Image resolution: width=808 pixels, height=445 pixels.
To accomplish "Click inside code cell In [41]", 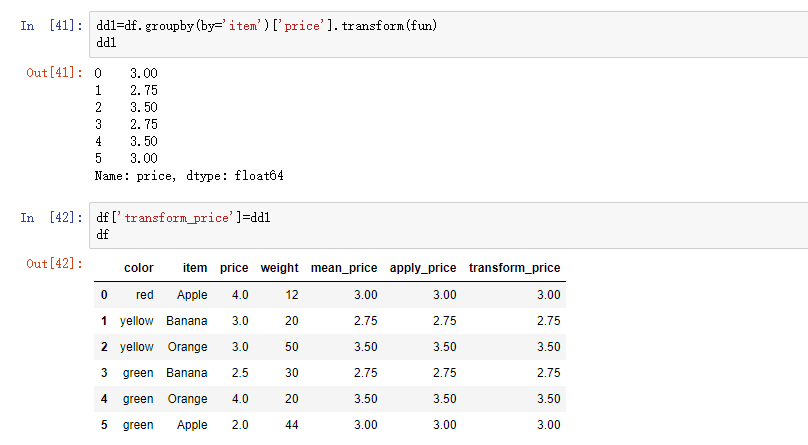I will point(448,35).
